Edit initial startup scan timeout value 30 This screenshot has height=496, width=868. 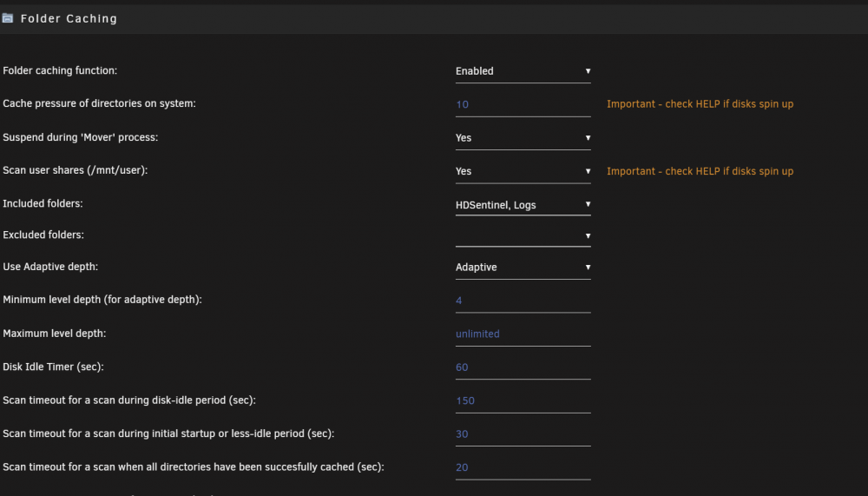[x=523, y=434]
